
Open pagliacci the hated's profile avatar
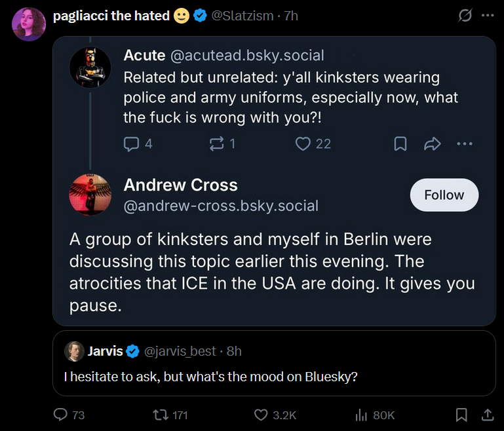(x=29, y=24)
